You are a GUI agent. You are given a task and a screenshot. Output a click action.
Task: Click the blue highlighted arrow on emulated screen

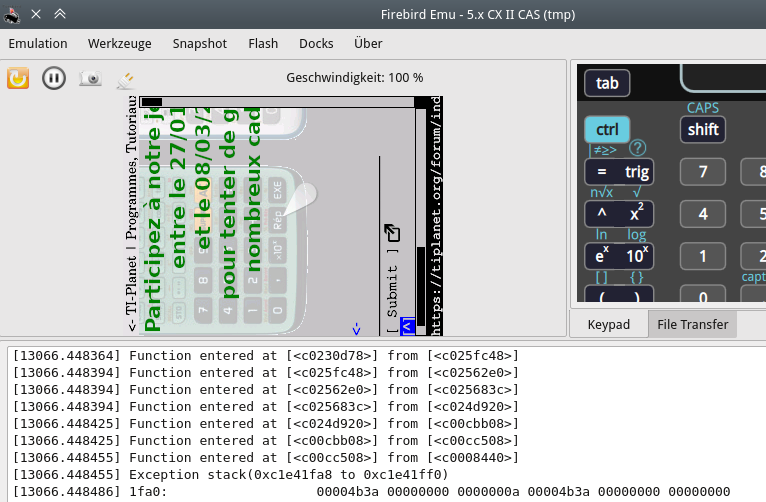[407, 326]
